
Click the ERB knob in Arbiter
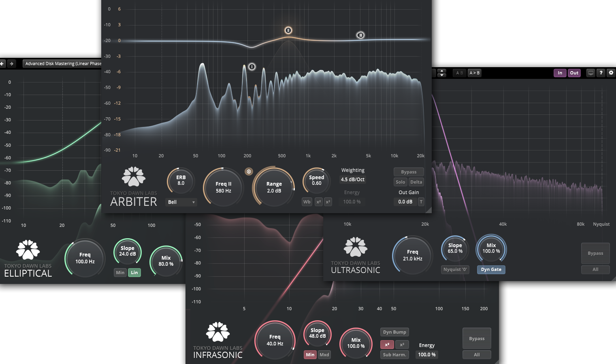click(x=181, y=180)
